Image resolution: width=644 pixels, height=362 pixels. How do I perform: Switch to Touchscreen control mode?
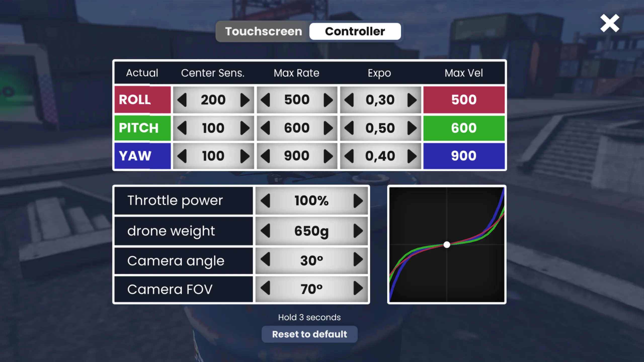coord(263,31)
